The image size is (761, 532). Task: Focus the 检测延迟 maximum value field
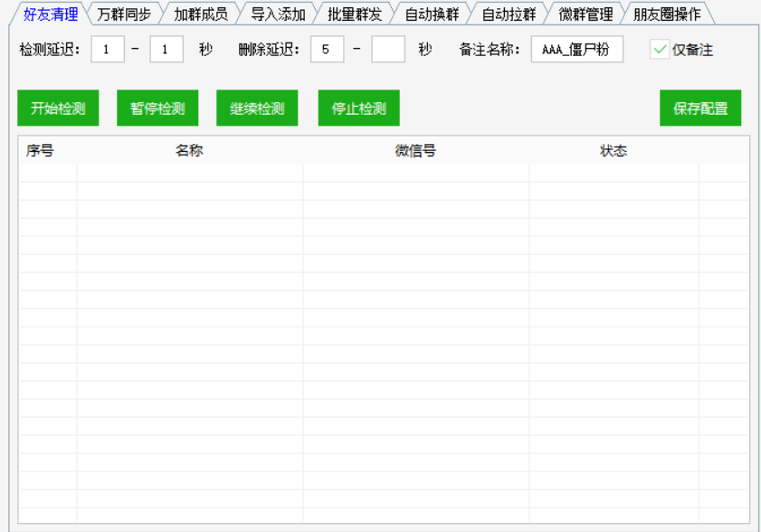click(166, 50)
